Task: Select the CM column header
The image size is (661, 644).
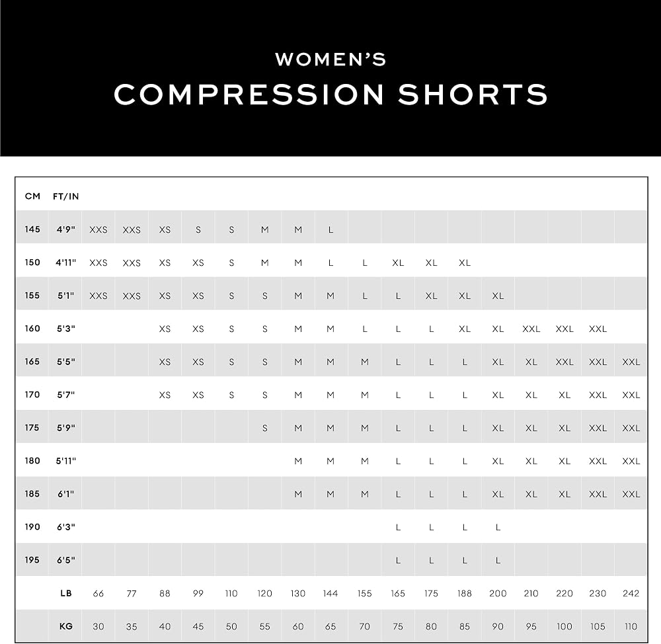Action: [x=32, y=196]
